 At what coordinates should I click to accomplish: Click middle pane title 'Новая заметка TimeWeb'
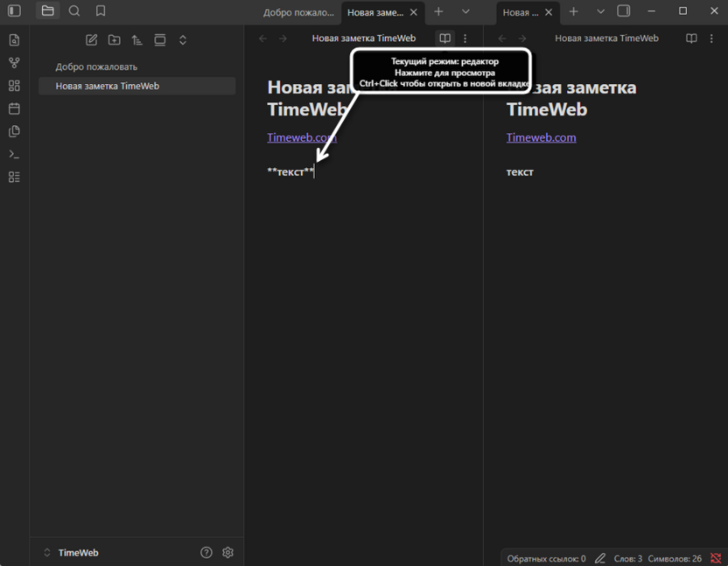point(363,38)
